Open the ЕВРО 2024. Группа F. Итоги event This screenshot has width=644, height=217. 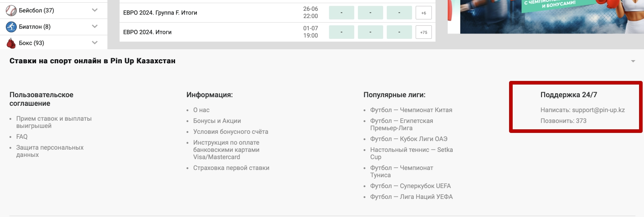(160, 13)
